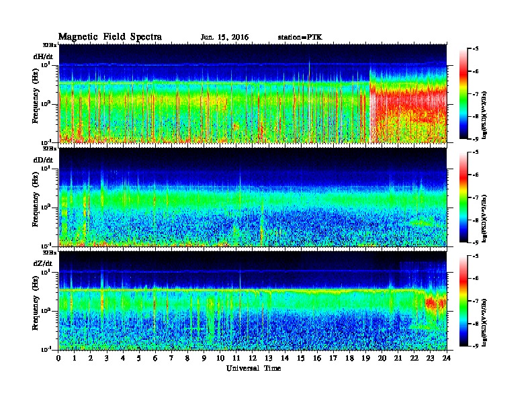Click hour '10' on the time axis
This screenshot has height=411, width=532.
tap(220, 358)
